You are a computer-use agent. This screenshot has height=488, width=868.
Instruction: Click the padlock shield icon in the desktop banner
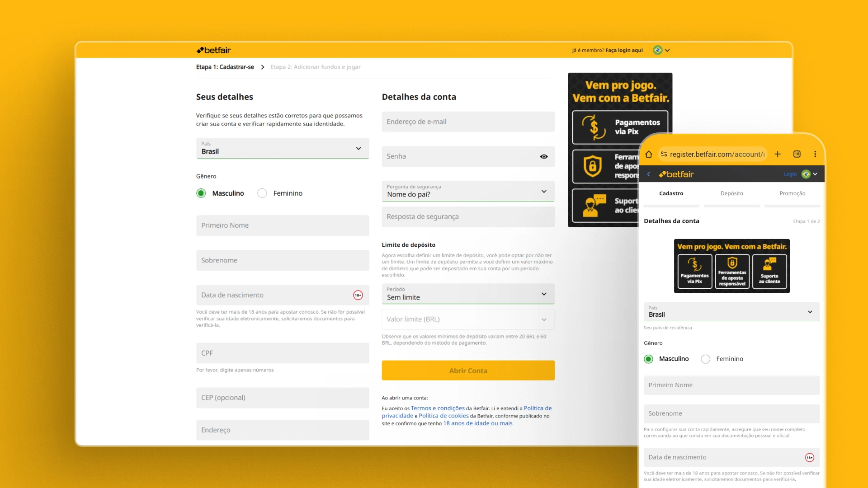click(592, 166)
